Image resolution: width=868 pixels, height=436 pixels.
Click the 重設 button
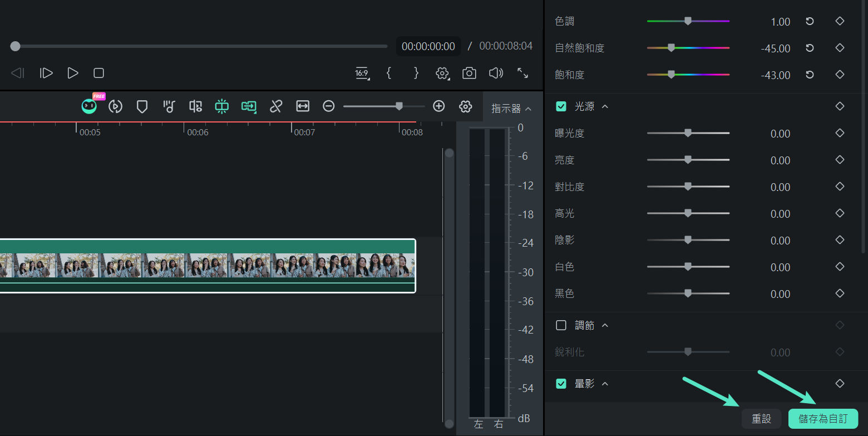point(761,419)
